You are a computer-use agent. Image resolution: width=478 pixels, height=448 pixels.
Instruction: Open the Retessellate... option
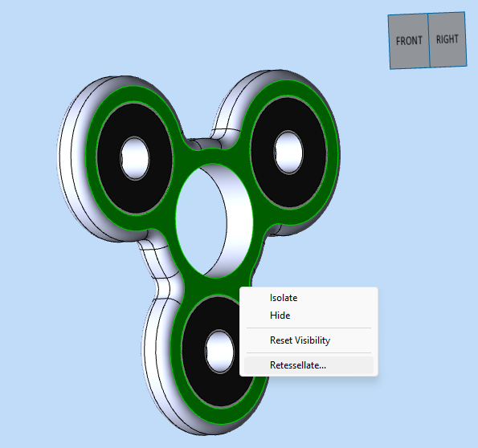[308, 365]
